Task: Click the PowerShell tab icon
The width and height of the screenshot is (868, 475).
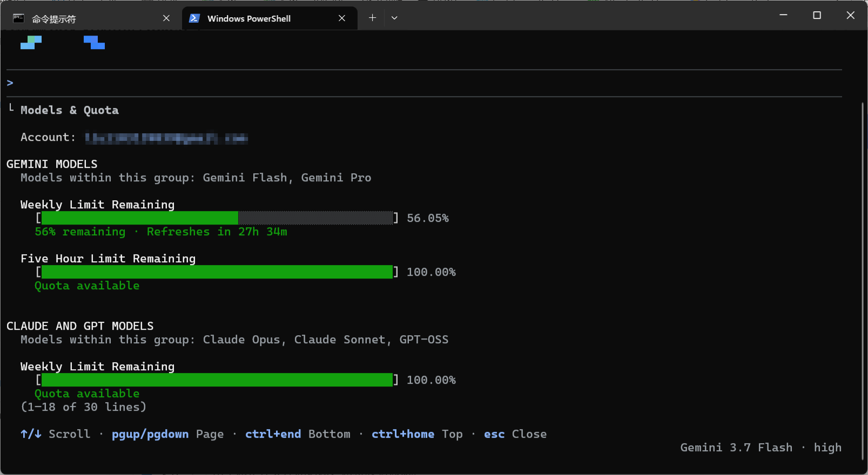Action: coord(194,18)
